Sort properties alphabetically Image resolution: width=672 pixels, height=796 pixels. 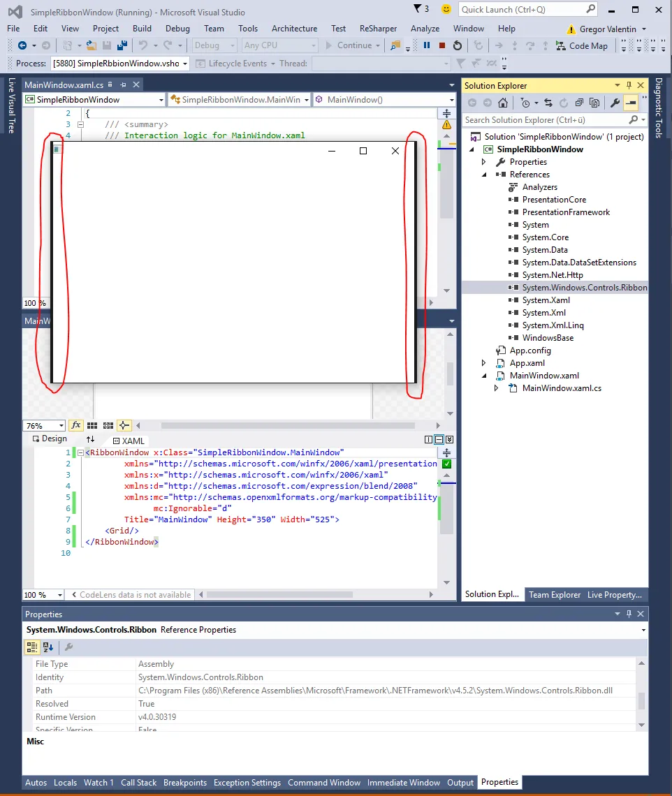tap(48, 647)
